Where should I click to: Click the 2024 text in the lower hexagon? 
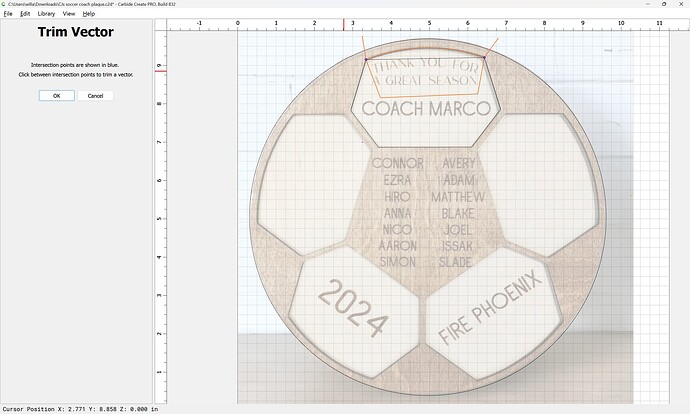tap(353, 308)
